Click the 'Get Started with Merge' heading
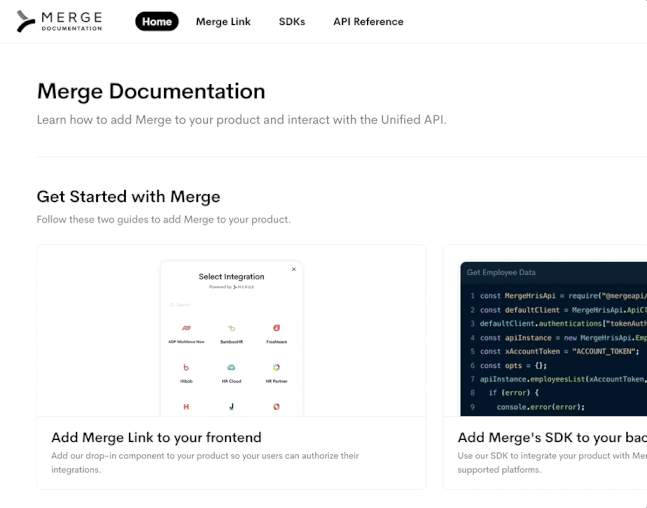The width and height of the screenshot is (647, 508). pyautogui.click(x=128, y=196)
